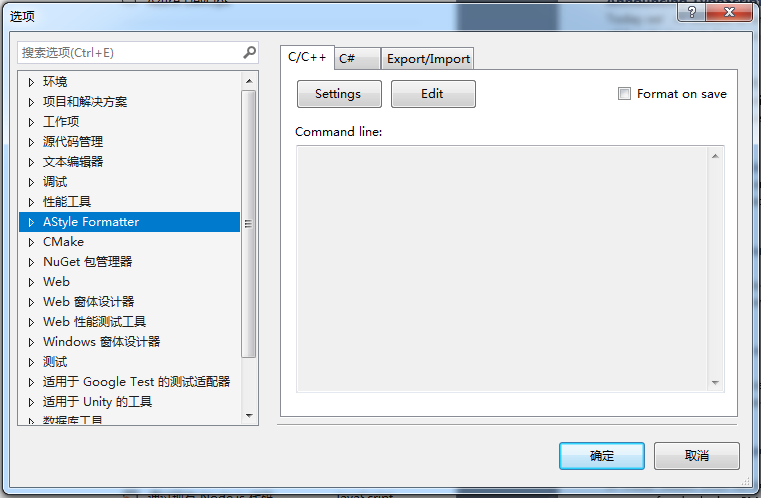The image size is (761, 498).
Task: Click the tree scrollbar down arrow
Action: (x=249, y=415)
